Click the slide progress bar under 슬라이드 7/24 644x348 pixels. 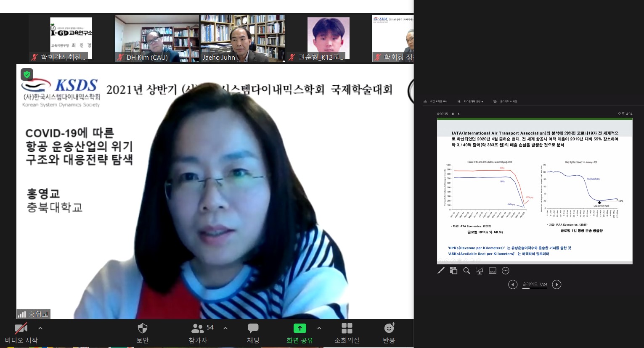[x=535, y=288]
